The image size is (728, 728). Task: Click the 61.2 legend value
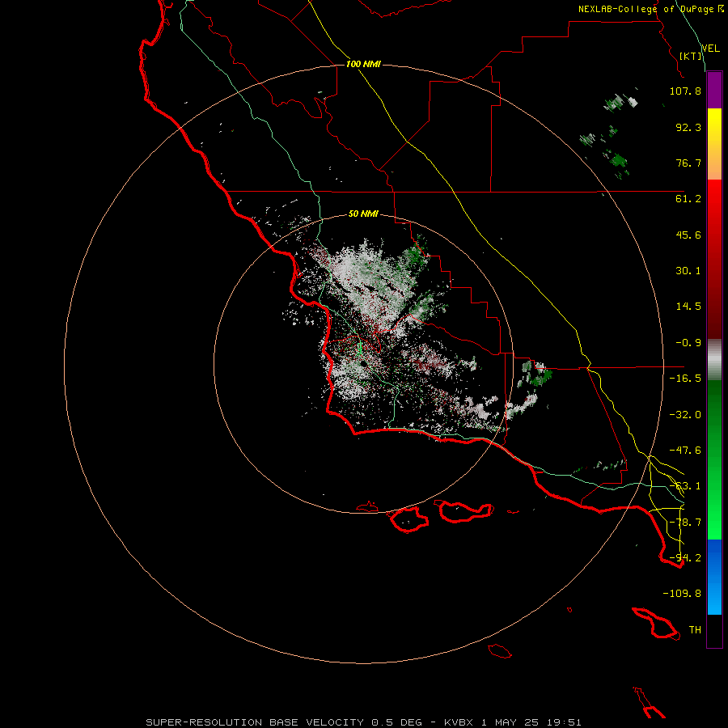click(688, 199)
